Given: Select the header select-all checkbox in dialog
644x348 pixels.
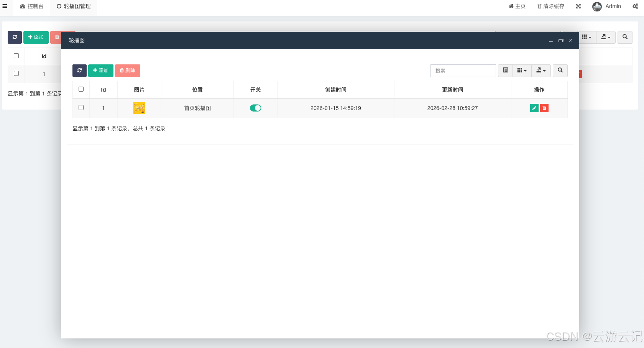Looking at the screenshot, I should coord(81,89).
